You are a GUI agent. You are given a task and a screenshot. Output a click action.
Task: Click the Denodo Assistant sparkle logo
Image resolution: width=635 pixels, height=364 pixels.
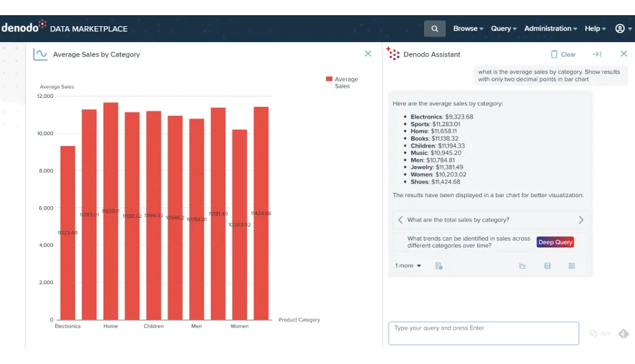(x=392, y=53)
